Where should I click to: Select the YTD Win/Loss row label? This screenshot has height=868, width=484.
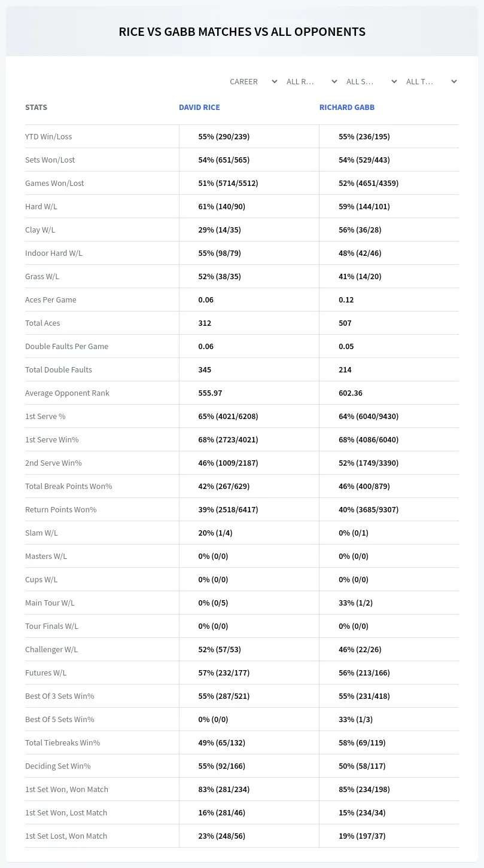coord(48,136)
